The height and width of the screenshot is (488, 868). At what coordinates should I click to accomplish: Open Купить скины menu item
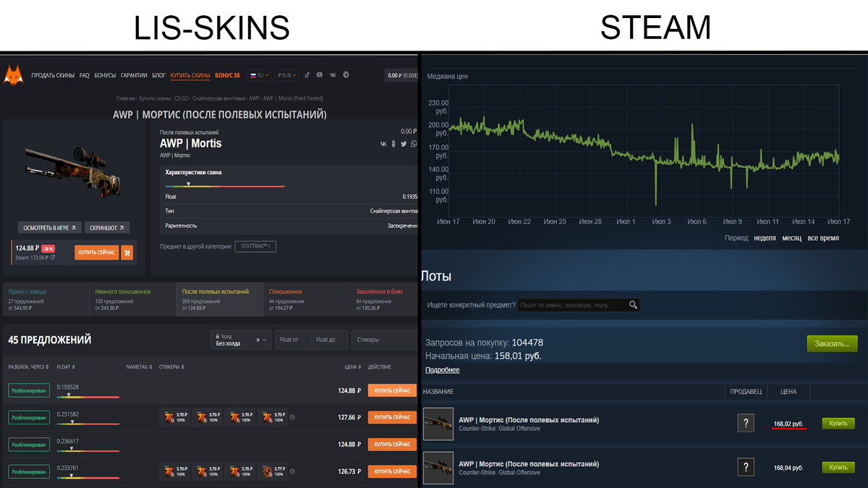(190, 75)
